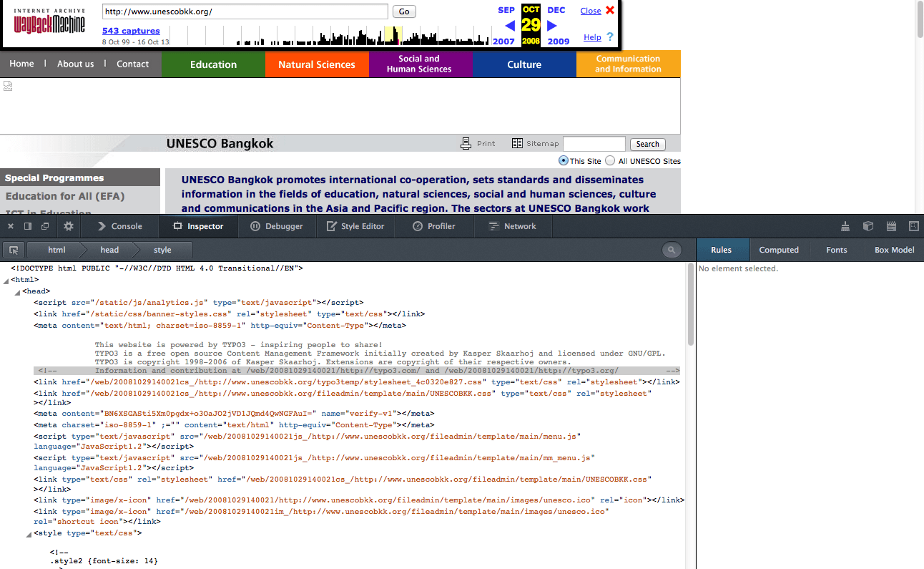Switch to the Inspector tab
The image size is (924, 569).
(x=197, y=226)
